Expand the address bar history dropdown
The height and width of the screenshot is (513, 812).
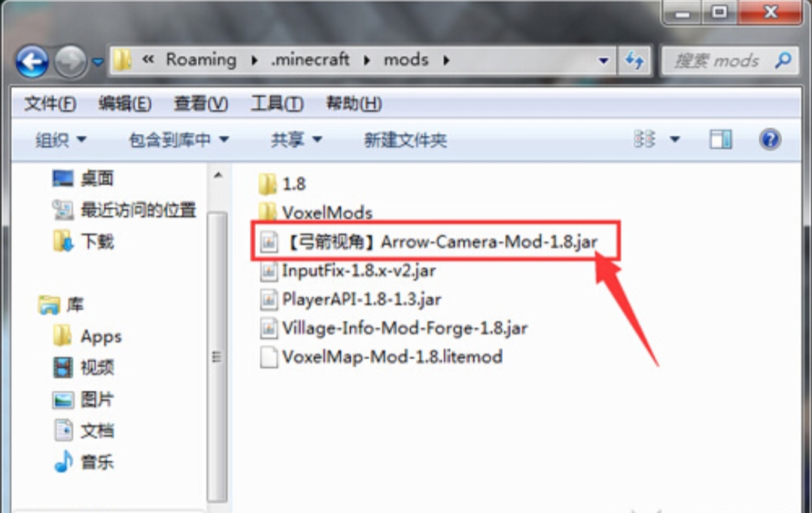coord(603,61)
